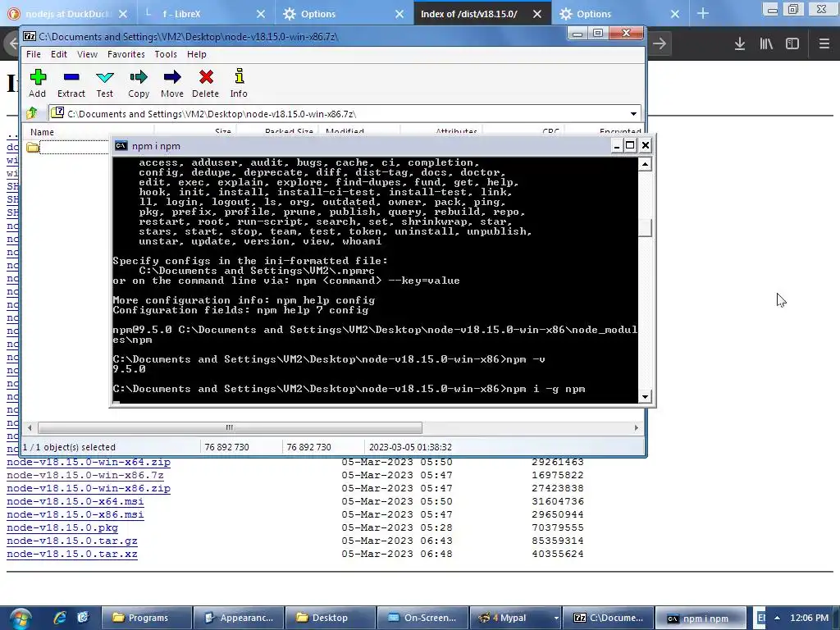Screen dimensions: 840x630
Task: Sort 7-Zip list by Name column
Action: click(x=89, y=132)
